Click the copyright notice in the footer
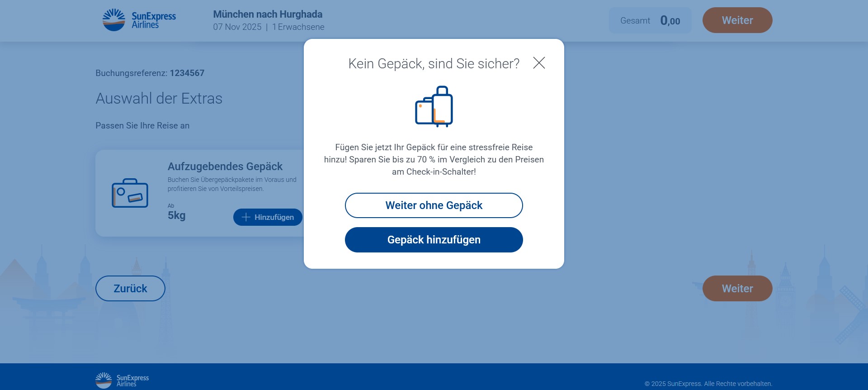The height and width of the screenshot is (390, 868). (x=708, y=384)
